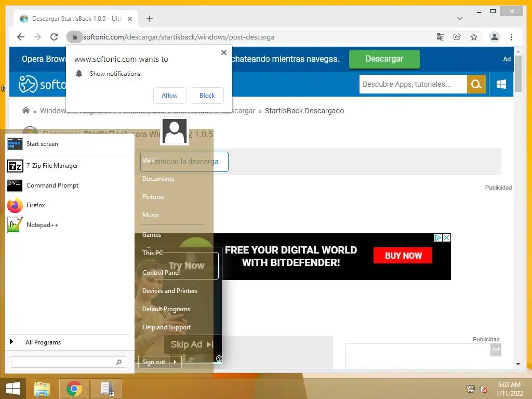Click the Skip Ad button
This screenshot has height=399, width=532.
pyautogui.click(x=192, y=345)
